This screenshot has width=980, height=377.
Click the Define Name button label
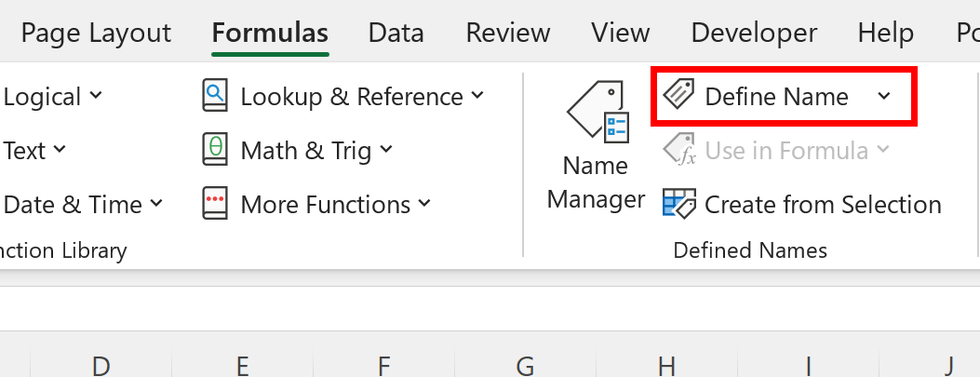(776, 97)
